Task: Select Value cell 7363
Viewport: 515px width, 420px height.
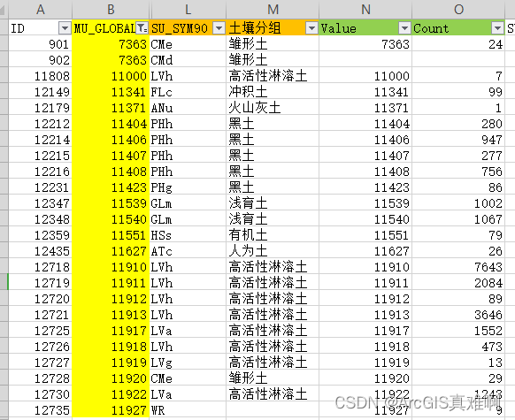Action: (x=365, y=44)
